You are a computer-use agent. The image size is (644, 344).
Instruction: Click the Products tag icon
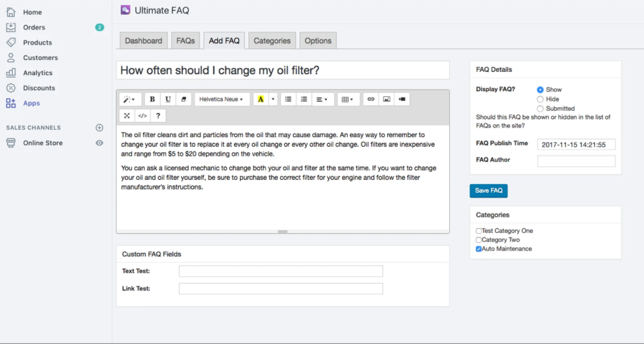11,42
